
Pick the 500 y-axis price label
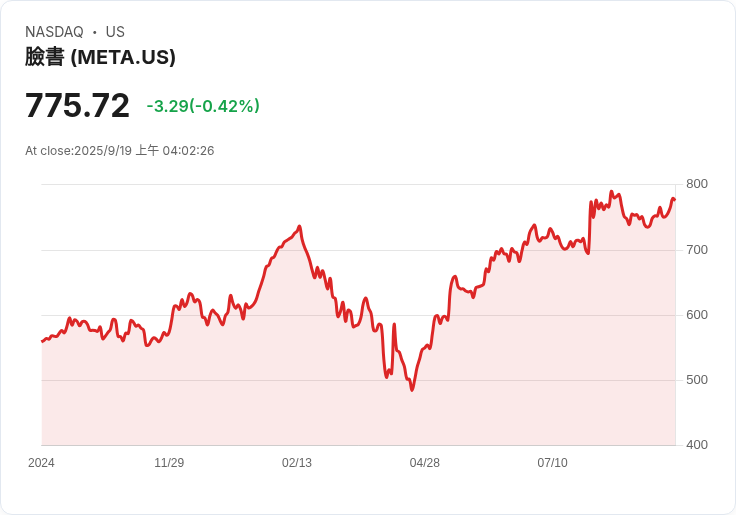click(x=697, y=380)
